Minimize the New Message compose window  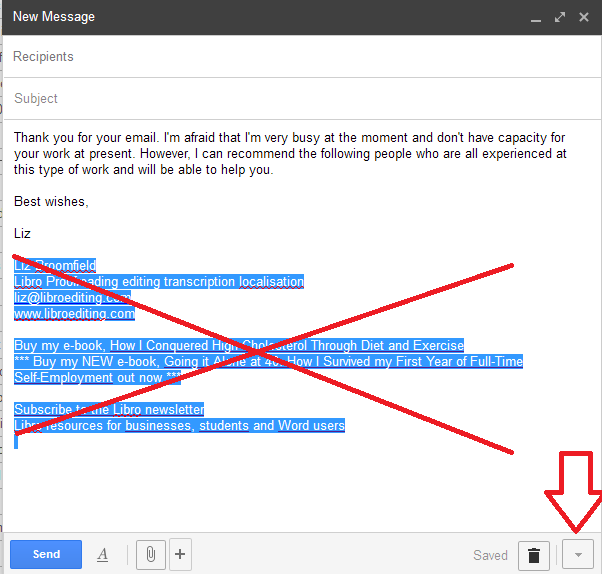click(x=536, y=17)
